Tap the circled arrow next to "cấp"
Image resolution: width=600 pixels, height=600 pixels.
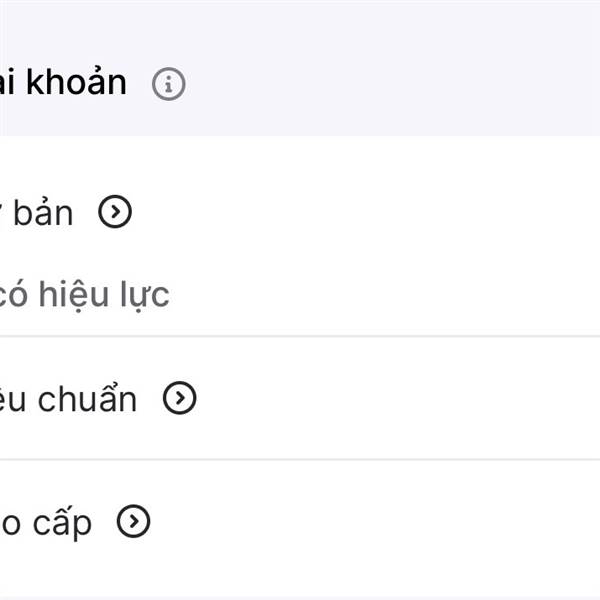pyautogui.click(x=134, y=521)
